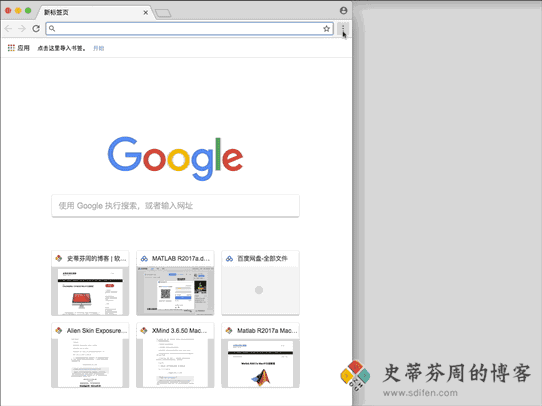Click the browser back arrow
Screen dimensions: 542x406
pyautogui.click(x=9, y=29)
